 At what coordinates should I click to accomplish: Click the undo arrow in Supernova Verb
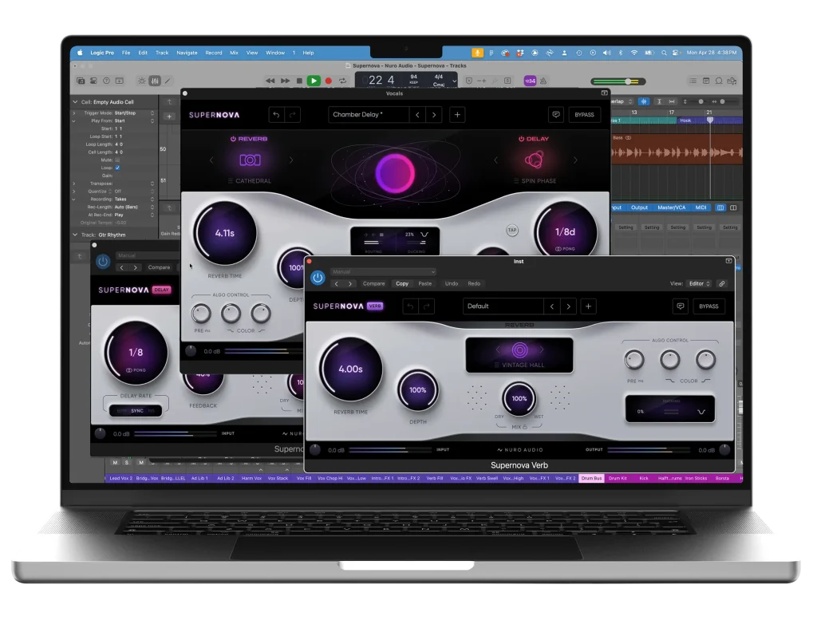coord(410,306)
